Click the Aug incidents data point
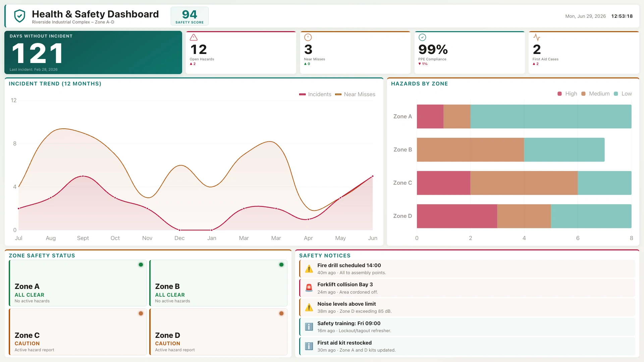Screen dimensions: 644x362 pyautogui.click(x=51, y=198)
